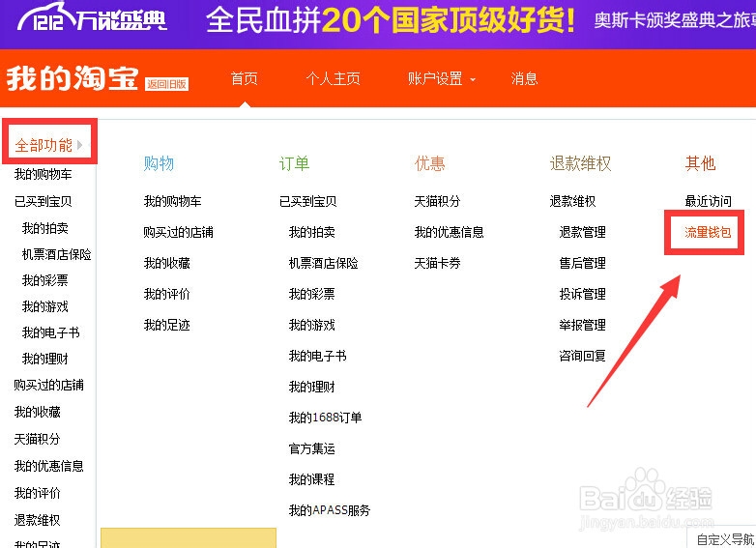
Task: Select 机票酒店保险 in the left sidebar
Action: click(56, 254)
